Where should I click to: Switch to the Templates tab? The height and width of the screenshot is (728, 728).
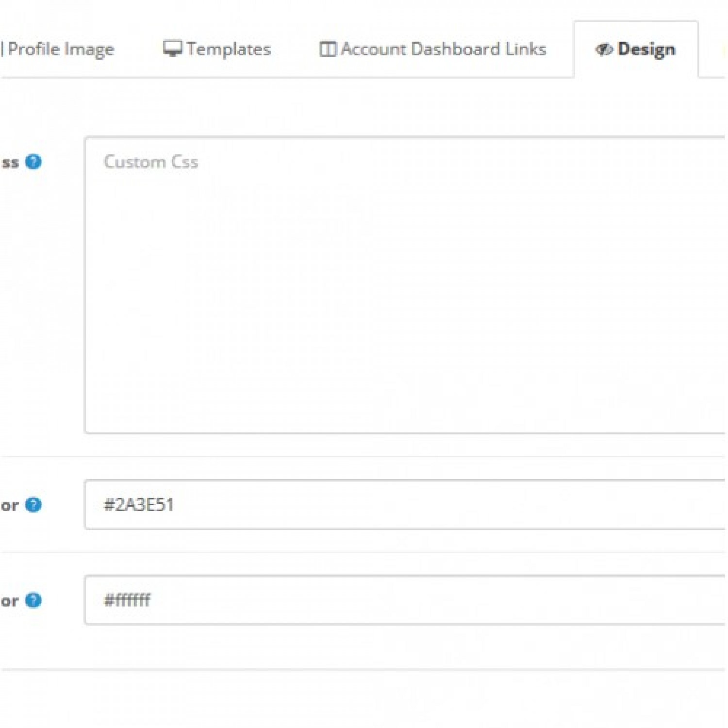pyautogui.click(x=229, y=49)
